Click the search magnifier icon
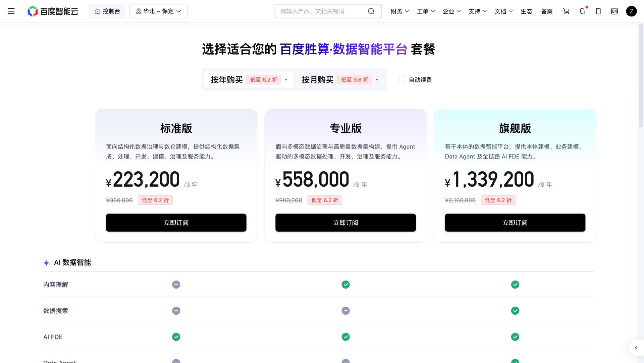644x363 pixels. click(x=371, y=11)
